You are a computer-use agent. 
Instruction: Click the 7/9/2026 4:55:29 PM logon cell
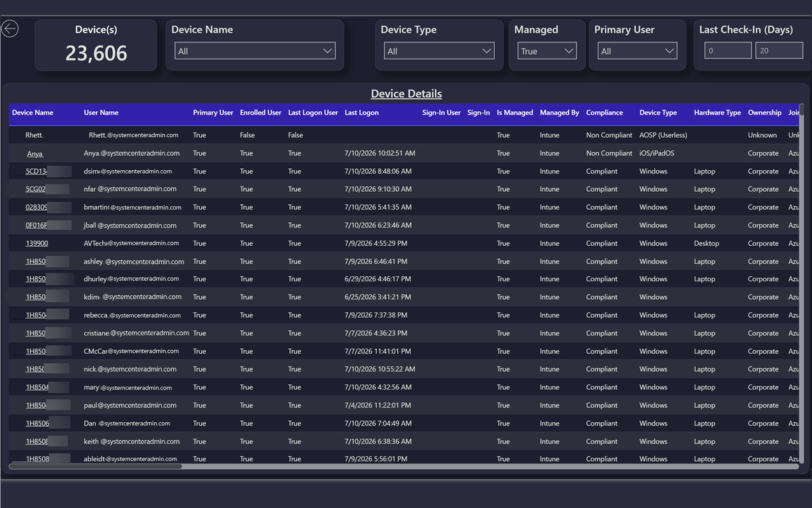tap(376, 243)
